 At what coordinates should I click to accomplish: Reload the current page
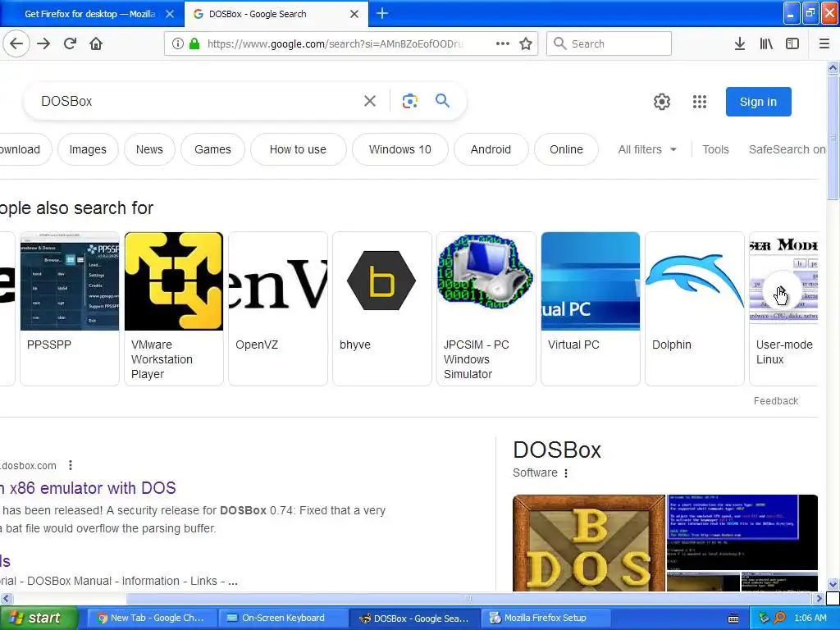pyautogui.click(x=70, y=43)
